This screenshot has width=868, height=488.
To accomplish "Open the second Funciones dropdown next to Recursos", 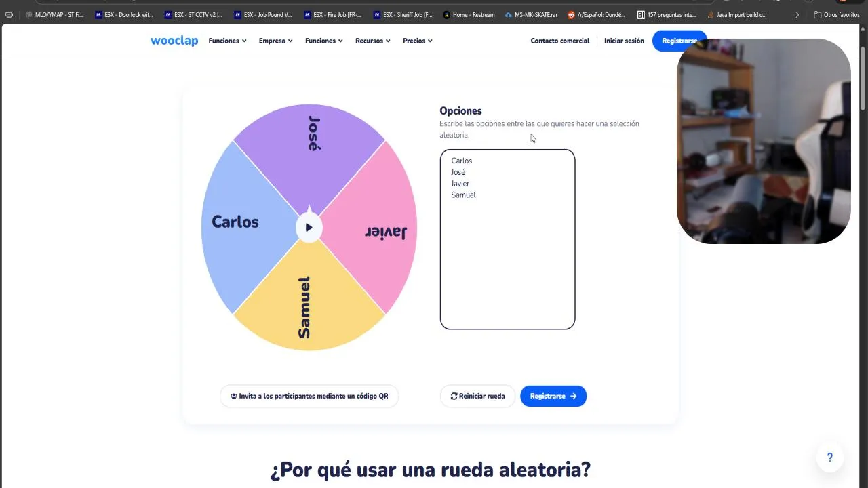I will click(x=324, y=41).
